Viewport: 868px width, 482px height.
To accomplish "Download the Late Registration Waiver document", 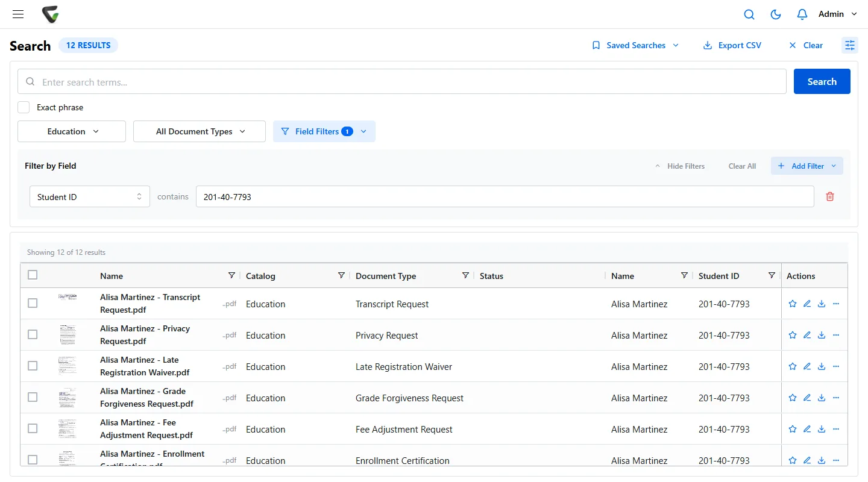I will pos(822,366).
